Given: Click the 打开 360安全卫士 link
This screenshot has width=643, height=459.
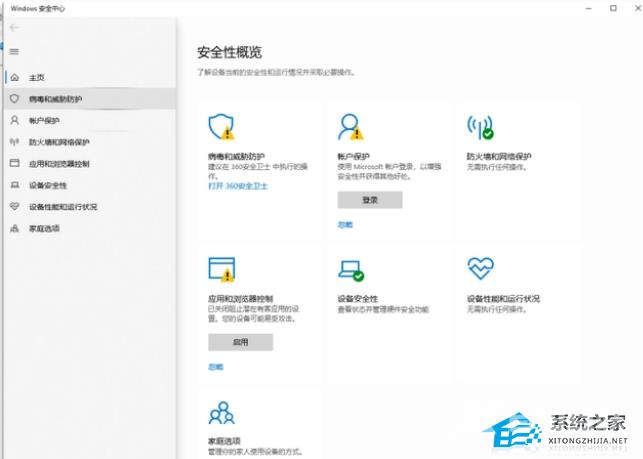Looking at the screenshot, I should pyautogui.click(x=238, y=186).
